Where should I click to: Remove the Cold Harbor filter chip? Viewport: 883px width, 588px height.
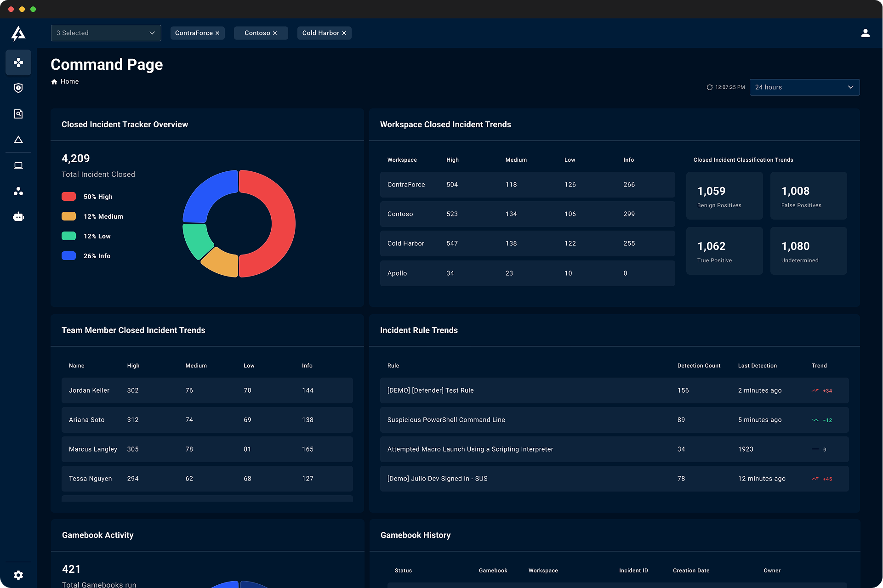(x=344, y=33)
